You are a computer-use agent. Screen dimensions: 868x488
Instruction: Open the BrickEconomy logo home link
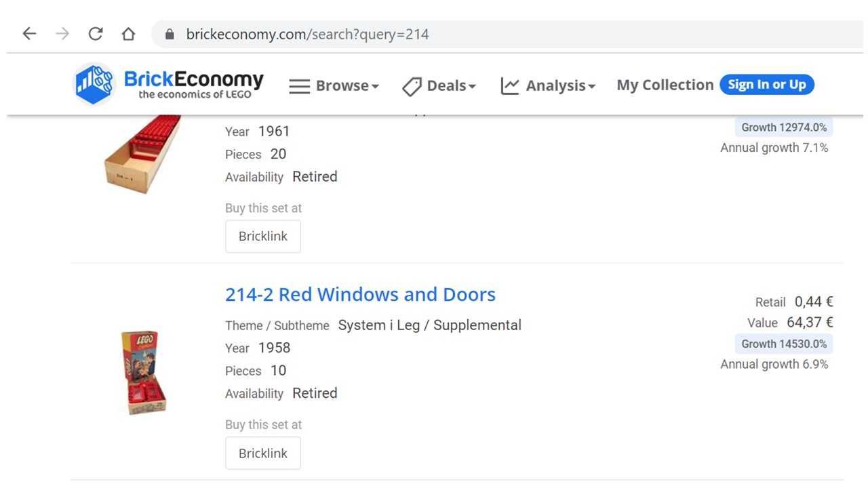(x=168, y=85)
